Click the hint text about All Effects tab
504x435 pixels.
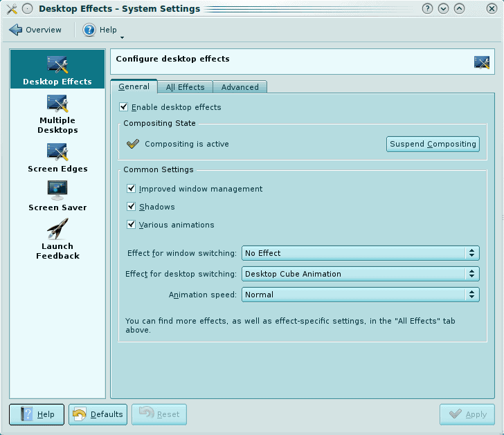pyautogui.click(x=290, y=325)
